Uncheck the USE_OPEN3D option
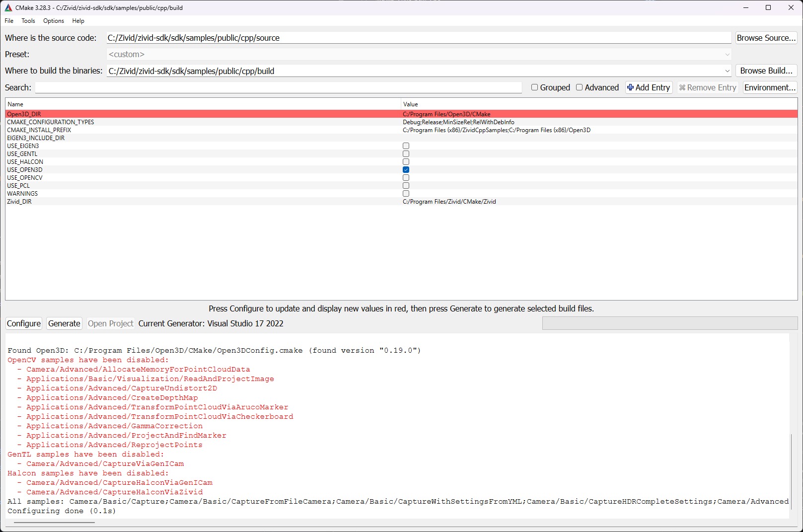This screenshot has height=532, width=803. coord(406,170)
